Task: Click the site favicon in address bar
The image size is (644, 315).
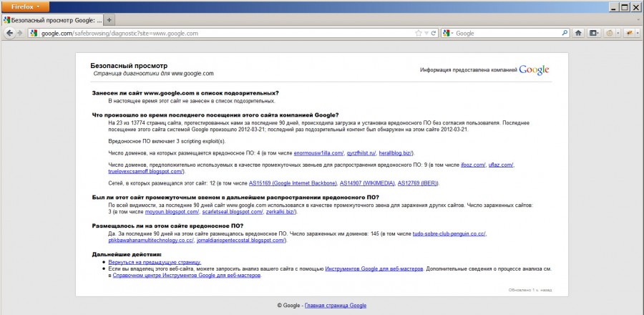Action: coord(34,33)
